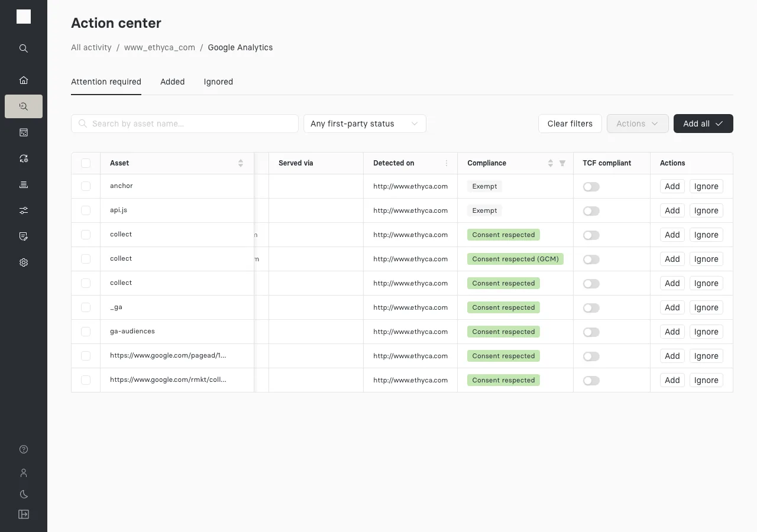Open the highlighted detection and discovery sidebar icon
This screenshot has height=532, width=757.
(24, 106)
